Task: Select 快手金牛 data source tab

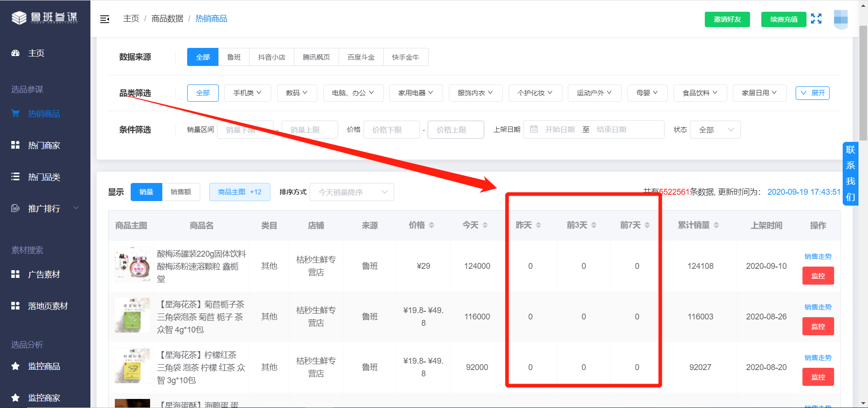Action: (406, 57)
